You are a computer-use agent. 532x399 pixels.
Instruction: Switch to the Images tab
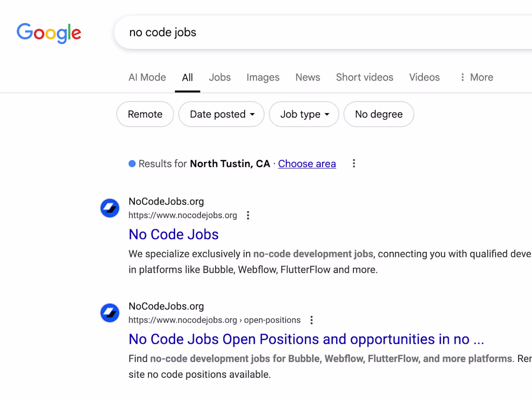263,77
